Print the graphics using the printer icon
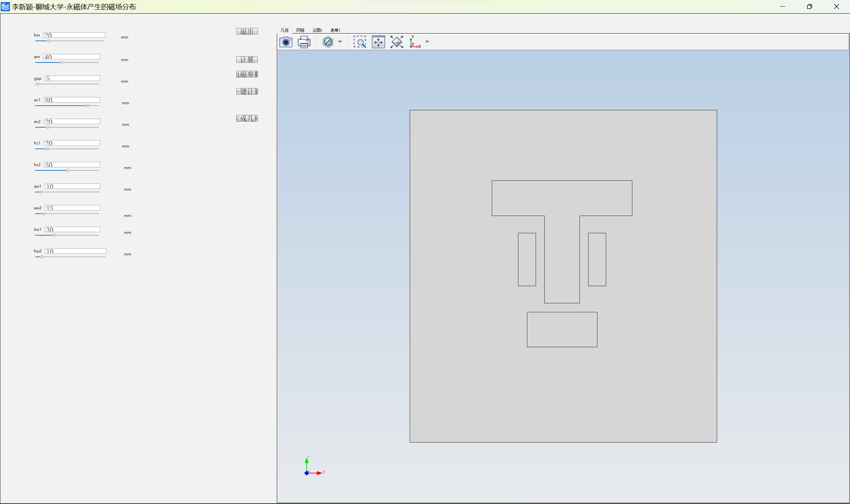This screenshot has height=504, width=850. (304, 42)
